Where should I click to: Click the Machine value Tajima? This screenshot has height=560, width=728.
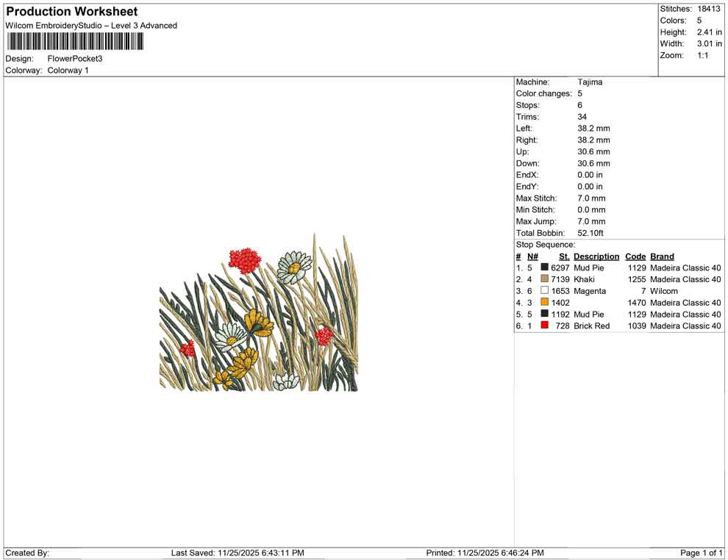(x=590, y=82)
